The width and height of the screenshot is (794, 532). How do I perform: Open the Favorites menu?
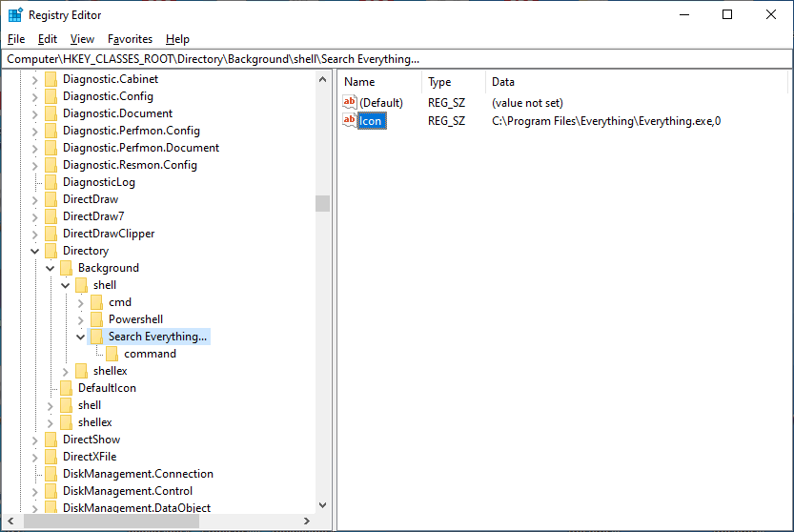[x=131, y=39]
